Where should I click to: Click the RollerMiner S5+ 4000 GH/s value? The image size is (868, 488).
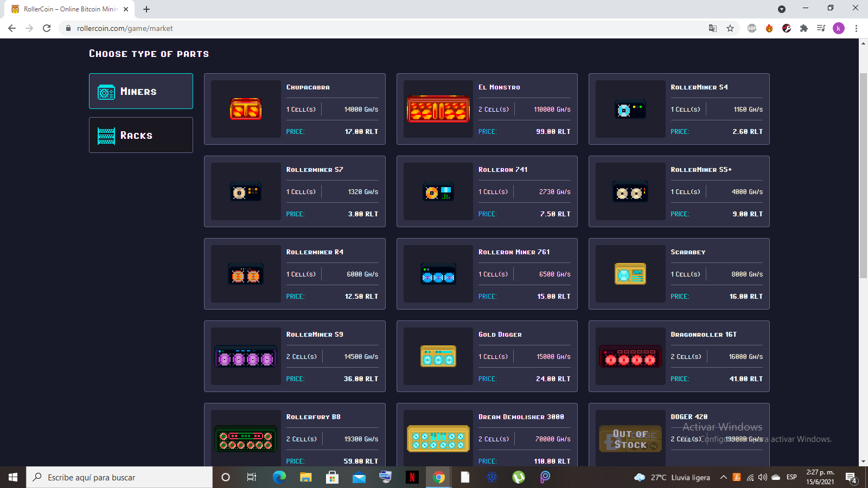tap(746, 192)
